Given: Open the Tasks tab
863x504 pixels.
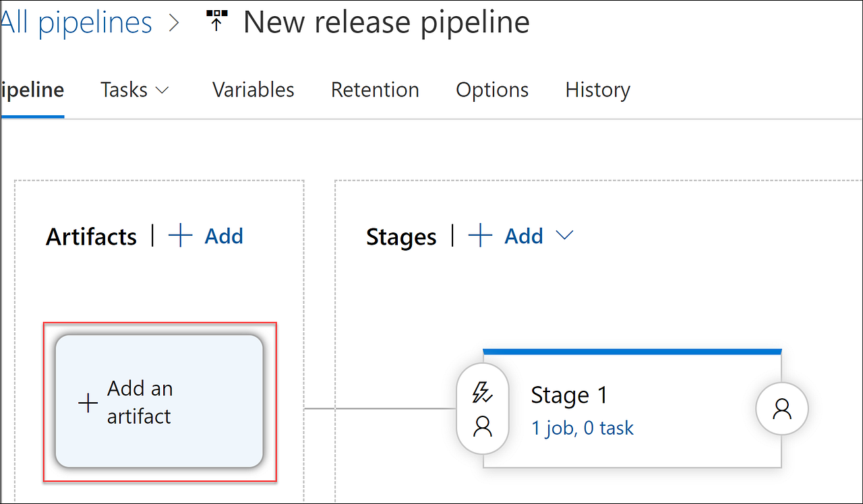Looking at the screenshot, I should (x=124, y=90).
